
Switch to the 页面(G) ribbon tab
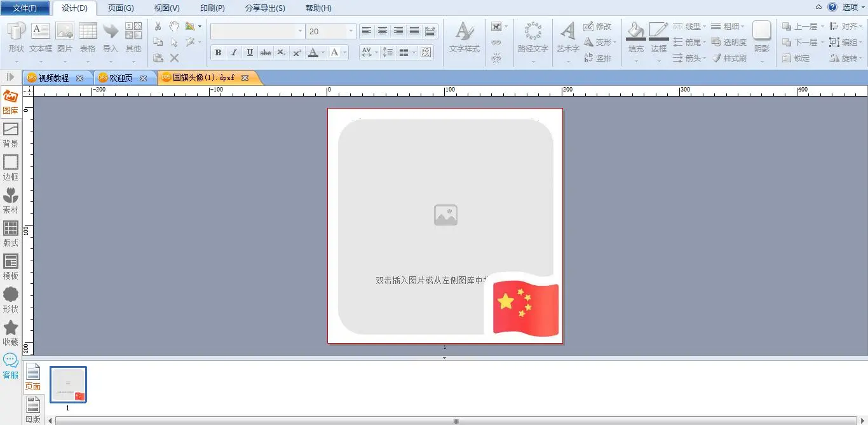tap(121, 8)
